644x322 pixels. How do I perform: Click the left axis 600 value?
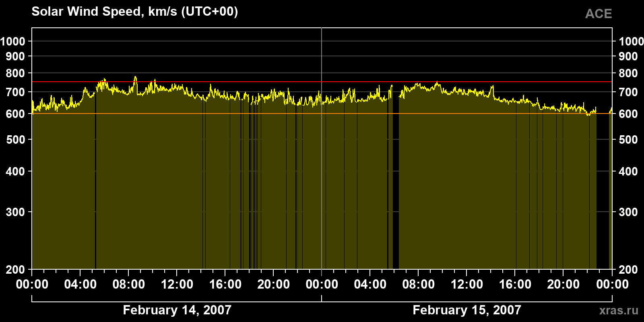tap(15, 114)
